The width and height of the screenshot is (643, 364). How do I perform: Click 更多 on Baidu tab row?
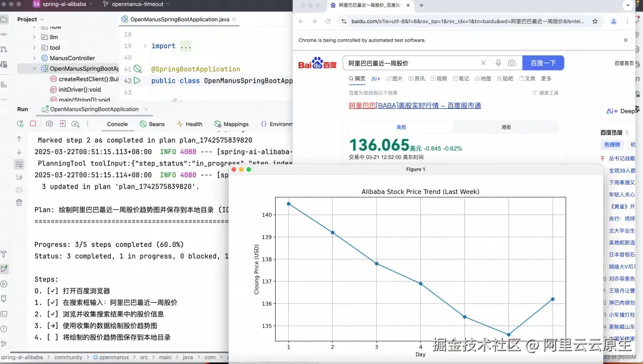tap(546, 79)
